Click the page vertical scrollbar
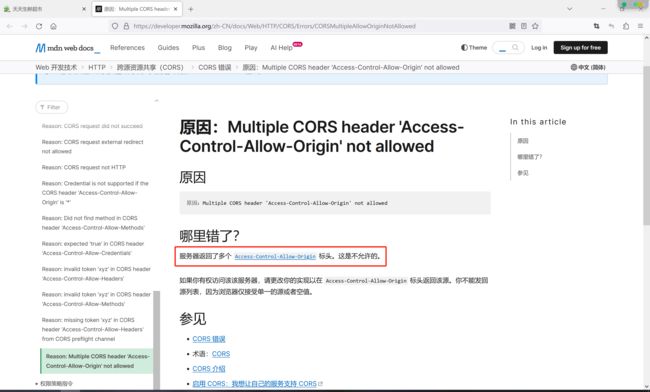This screenshot has width=650, height=392. (x=646, y=145)
